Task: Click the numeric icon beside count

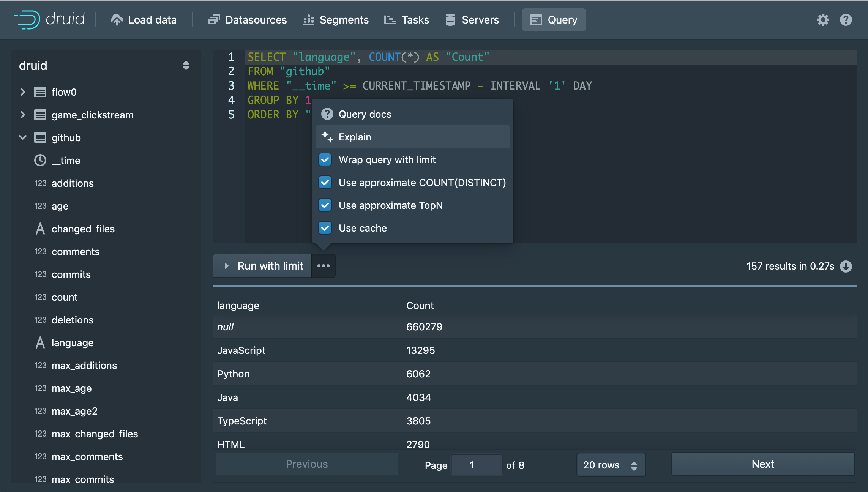Action: tap(41, 297)
